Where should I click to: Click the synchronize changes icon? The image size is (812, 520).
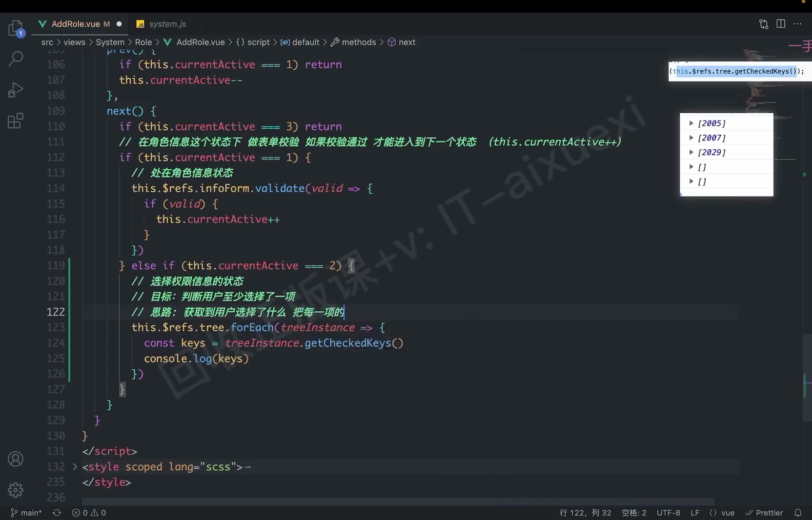[x=57, y=513]
